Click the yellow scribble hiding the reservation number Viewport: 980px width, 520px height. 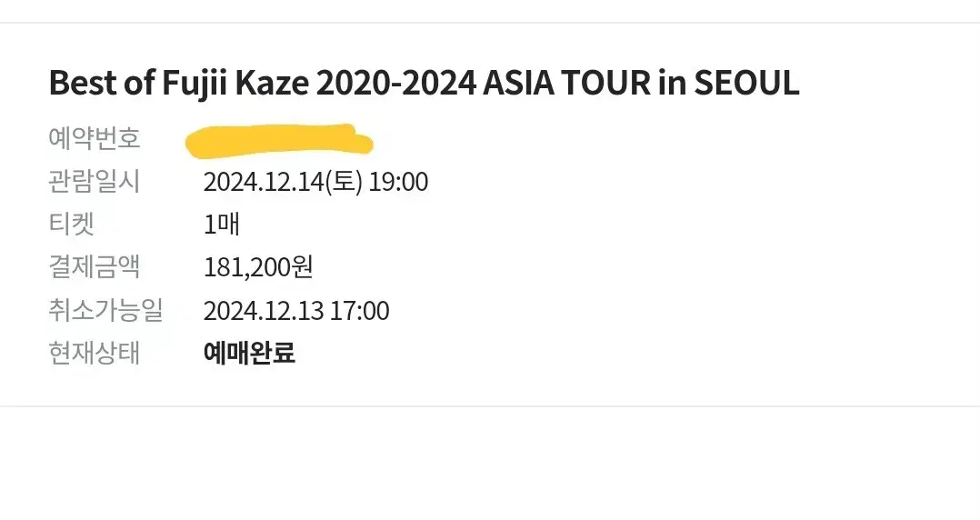pyautogui.click(x=279, y=140)
